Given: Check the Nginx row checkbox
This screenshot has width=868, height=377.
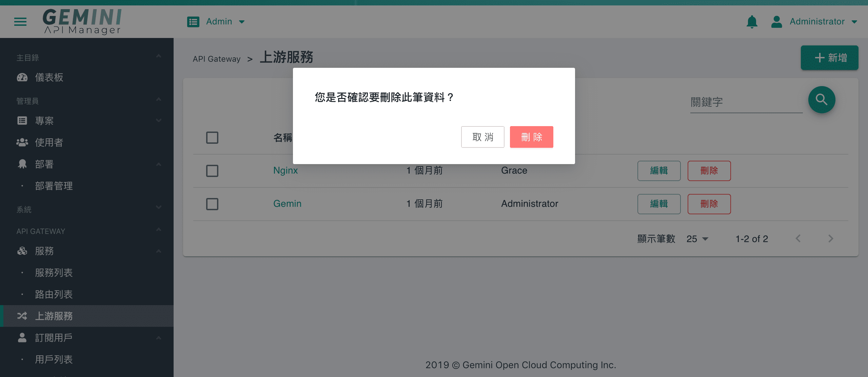Looking at the screenshot, I should click(x=212, y=171).
